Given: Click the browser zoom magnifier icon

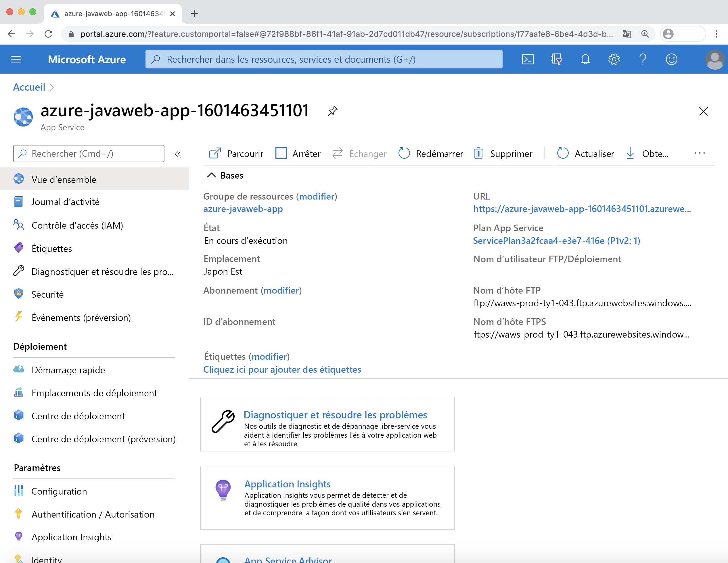Looking at the screenshot, I should point(645,34).
